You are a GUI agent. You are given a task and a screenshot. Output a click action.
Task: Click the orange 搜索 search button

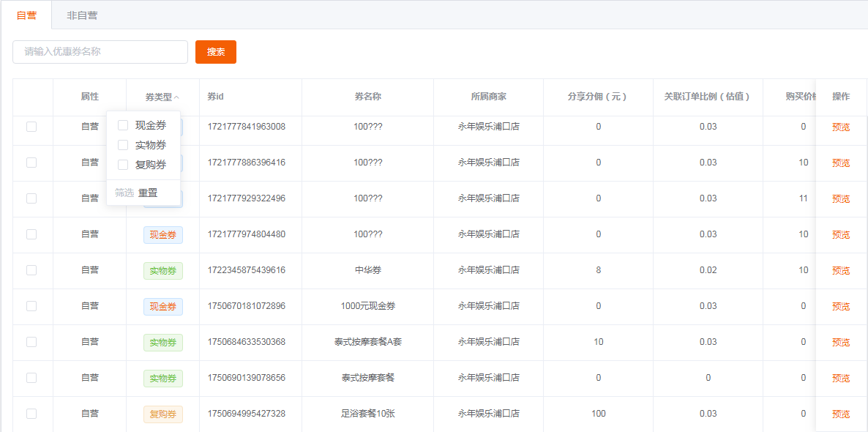point(215,52)
